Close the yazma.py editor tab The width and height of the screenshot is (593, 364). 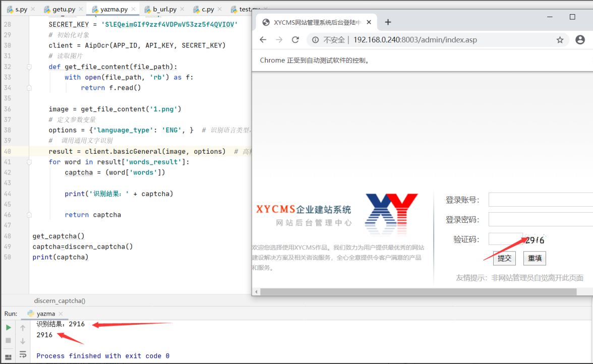(133, 9)
